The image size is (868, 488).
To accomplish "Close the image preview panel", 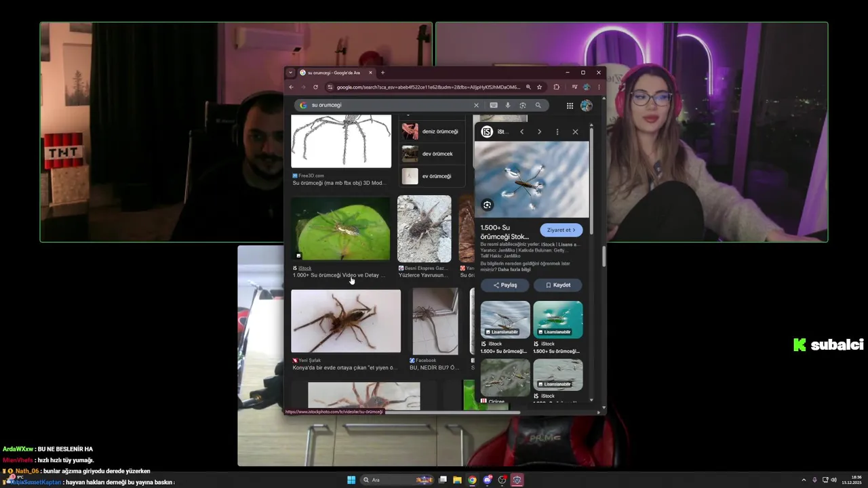I will click(575, 131).
